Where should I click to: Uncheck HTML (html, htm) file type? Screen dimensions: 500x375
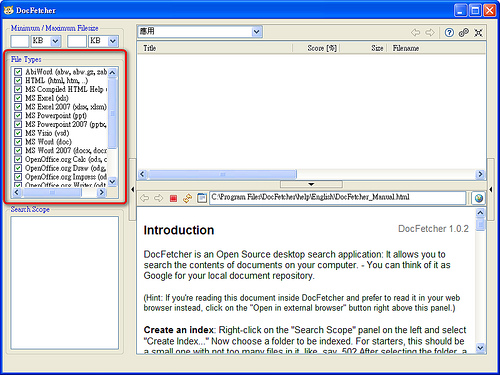[18, 81]
